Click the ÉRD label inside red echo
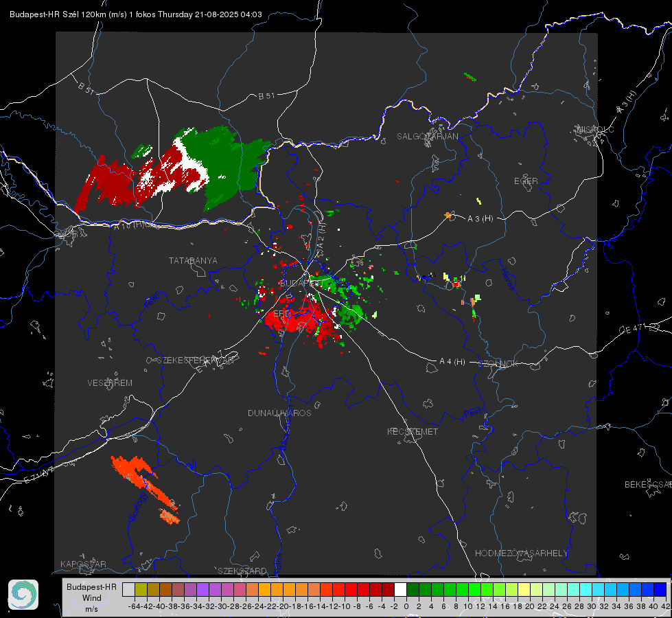This screenshot has height=618, width=672. 281,314
